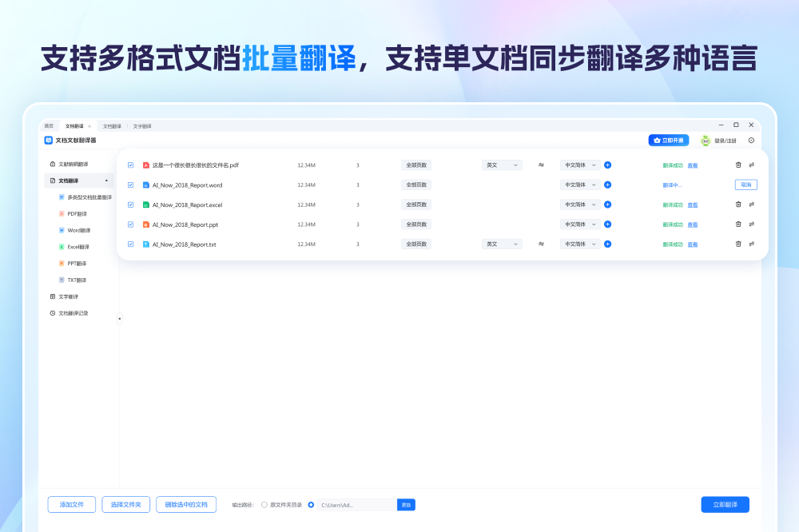Click the user avatar next to 登录/注册
Screen dimensions: 799x532
pyautogui.click(x=705, y=140)
